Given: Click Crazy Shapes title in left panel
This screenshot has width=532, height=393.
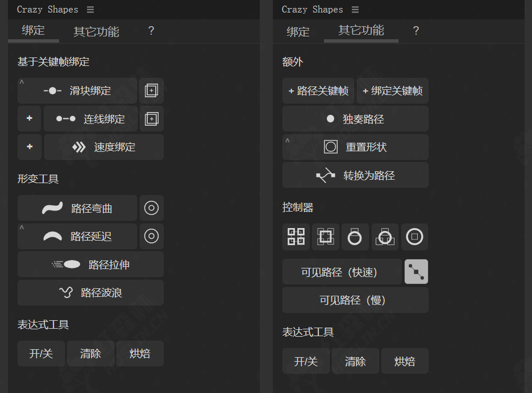Looking at the screenshot, I should point(48,10).
